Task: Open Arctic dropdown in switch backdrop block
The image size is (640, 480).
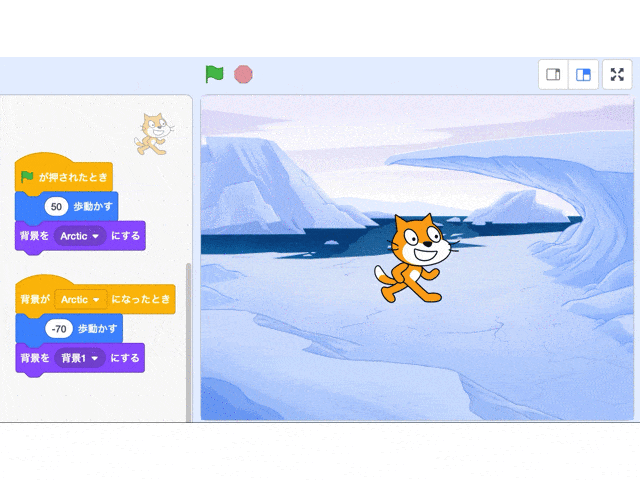Action: click(80, 236)
